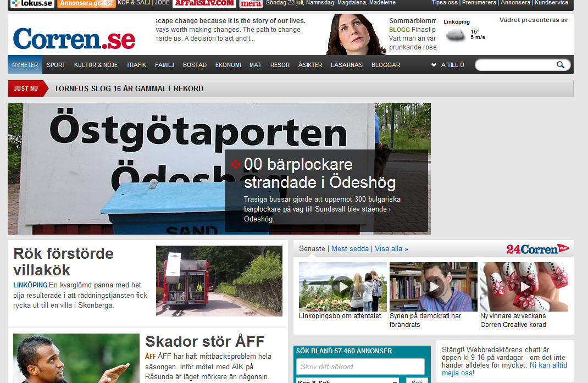Click the site search input field

click(515, 65)
